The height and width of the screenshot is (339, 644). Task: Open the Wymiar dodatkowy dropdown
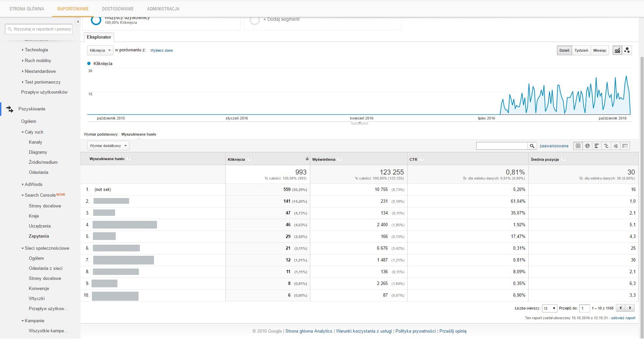tap(108, 146)
